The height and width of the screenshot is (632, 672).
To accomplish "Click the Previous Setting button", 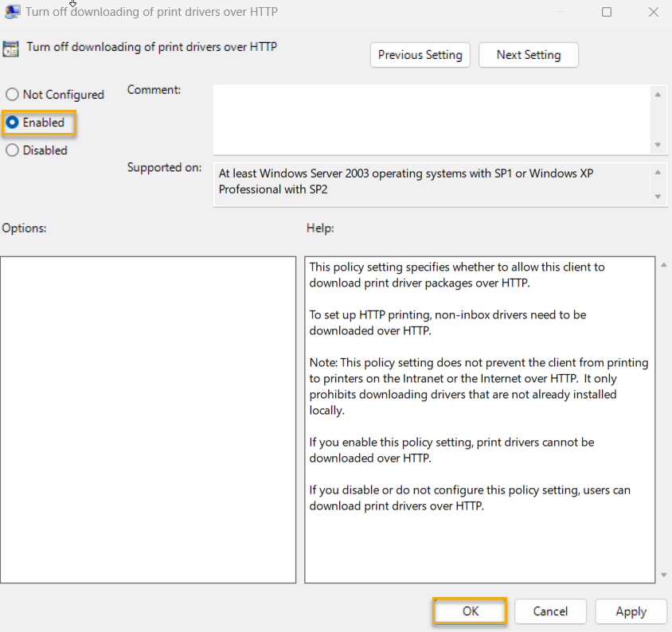I will tap(420, 55).
